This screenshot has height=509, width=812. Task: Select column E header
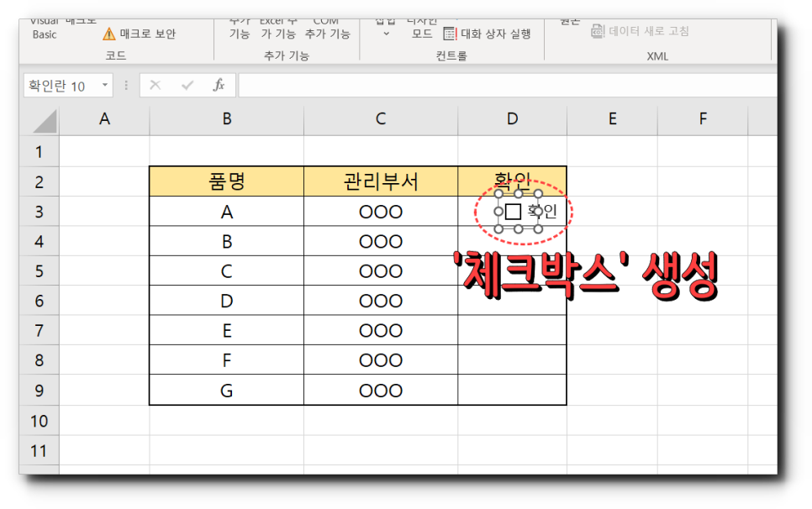pos(612,119)
